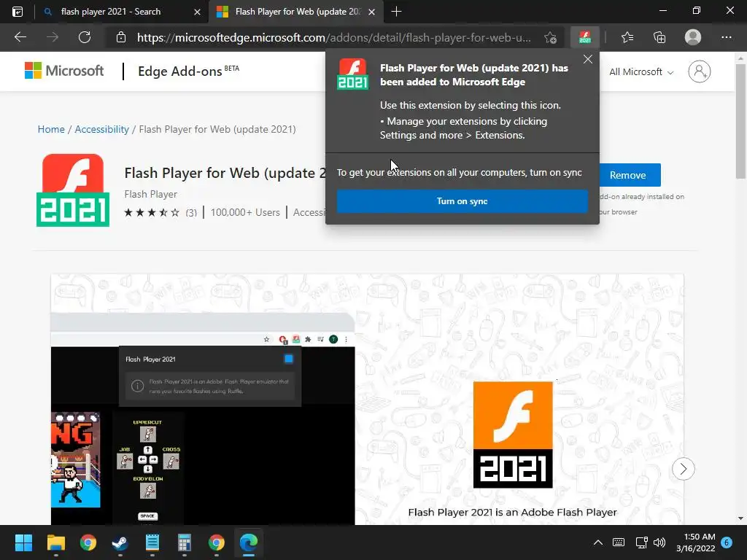Open Edge Add-ons header link
Viewport: 747px width, 560px height.
(188, 71)
